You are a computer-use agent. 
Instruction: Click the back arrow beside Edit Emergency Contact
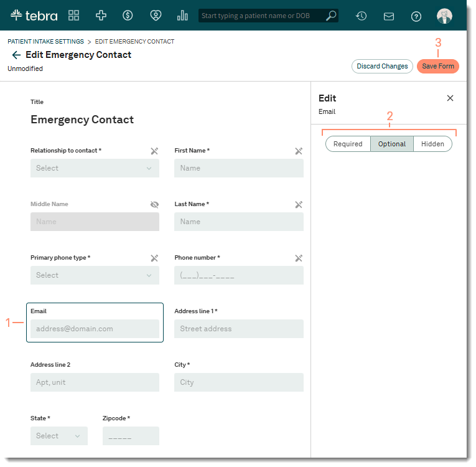pyautogui.click(x=16, y=55)
